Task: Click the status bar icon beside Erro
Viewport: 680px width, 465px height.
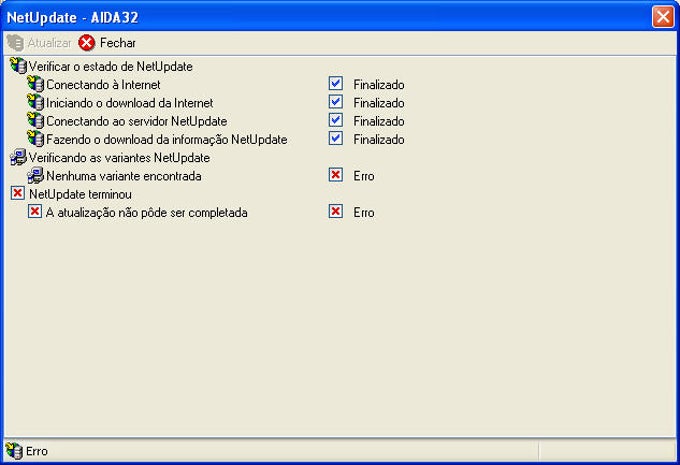Action: tap(14, 451)
